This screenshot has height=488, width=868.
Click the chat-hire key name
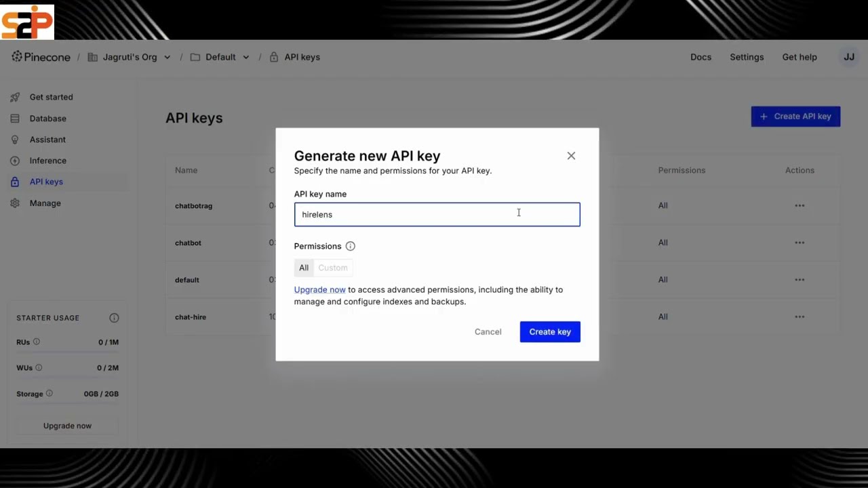click(190, 317)
